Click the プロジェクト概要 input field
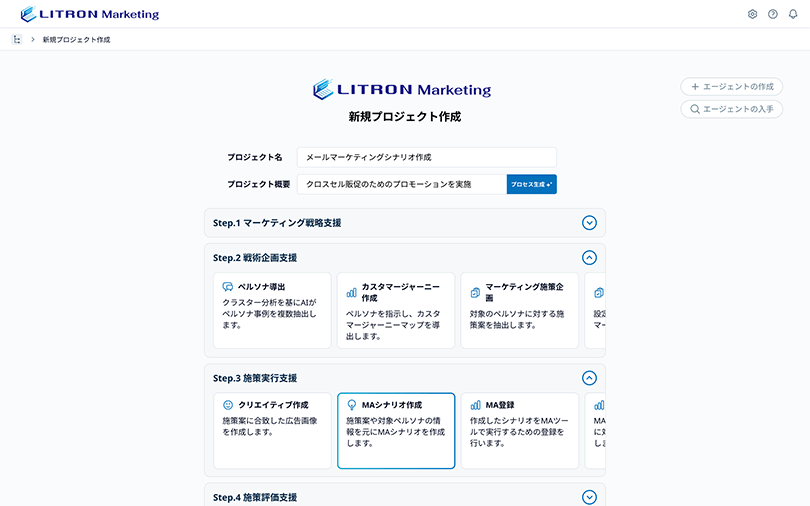Image resolution: width=810 pixels, height=506 pixels. 401,184
